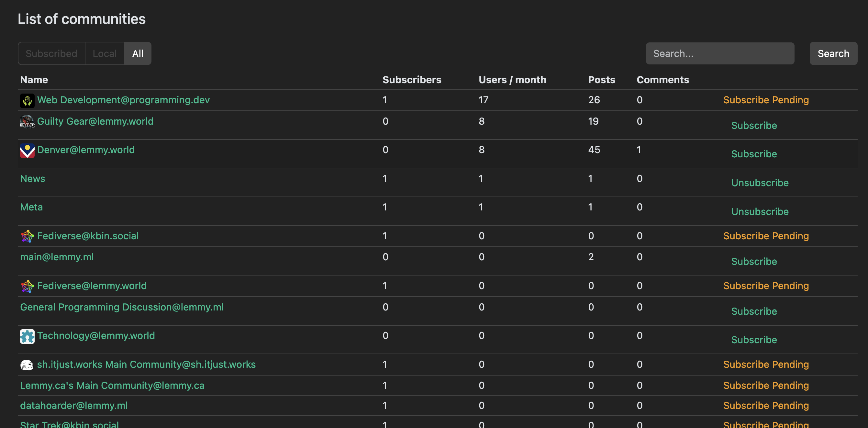This screenshot has height=428, width=868.
Task: Click Subscribe Pending for sh.itjust.works community
Action: point(766,364)
